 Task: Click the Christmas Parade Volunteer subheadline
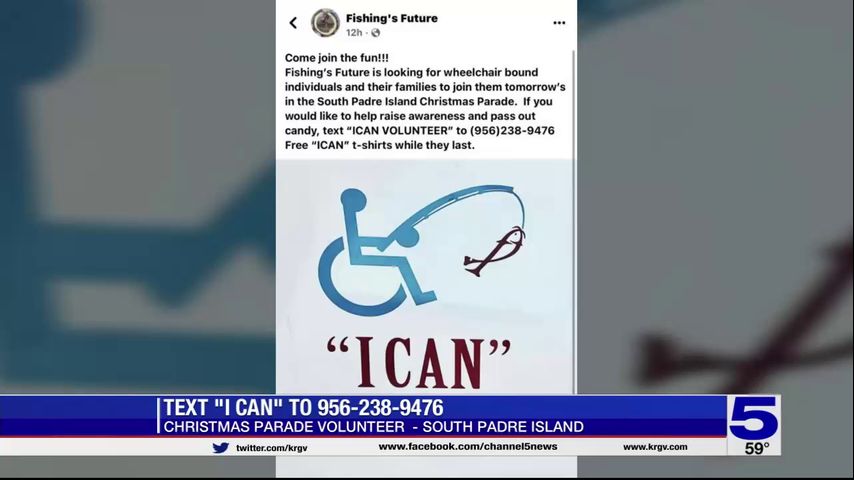(373, 427)
